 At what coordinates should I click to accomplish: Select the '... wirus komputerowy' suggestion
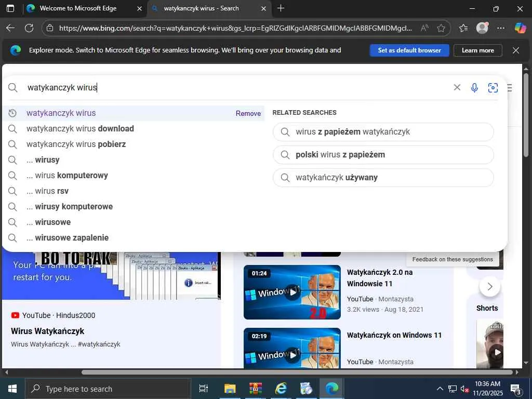[133, 176]
